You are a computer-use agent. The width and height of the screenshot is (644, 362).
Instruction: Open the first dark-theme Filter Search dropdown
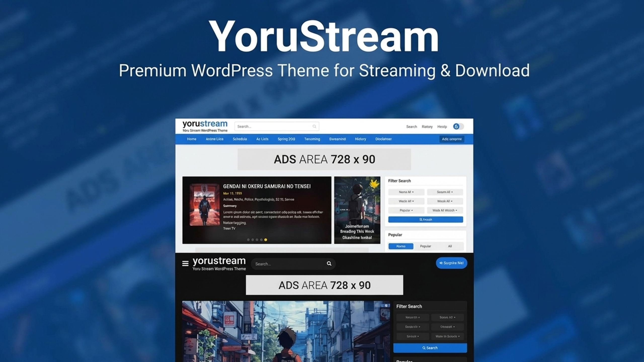(413, 317)
